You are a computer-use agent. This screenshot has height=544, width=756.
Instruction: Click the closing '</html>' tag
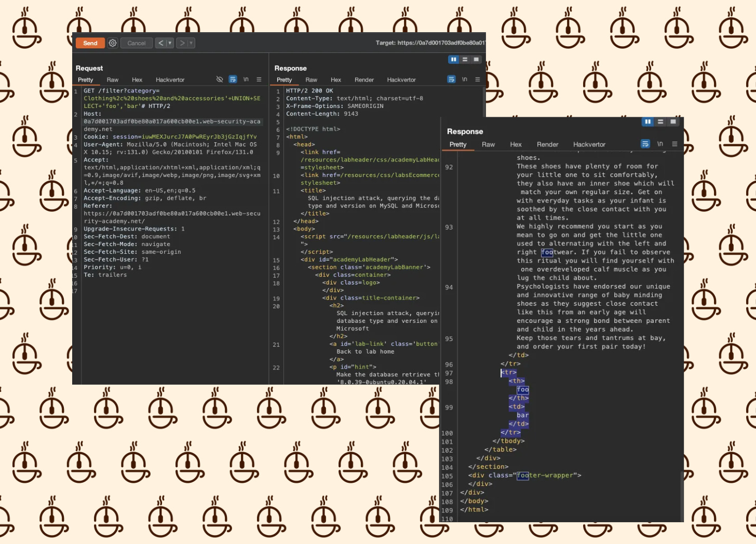tap(475, 509)
